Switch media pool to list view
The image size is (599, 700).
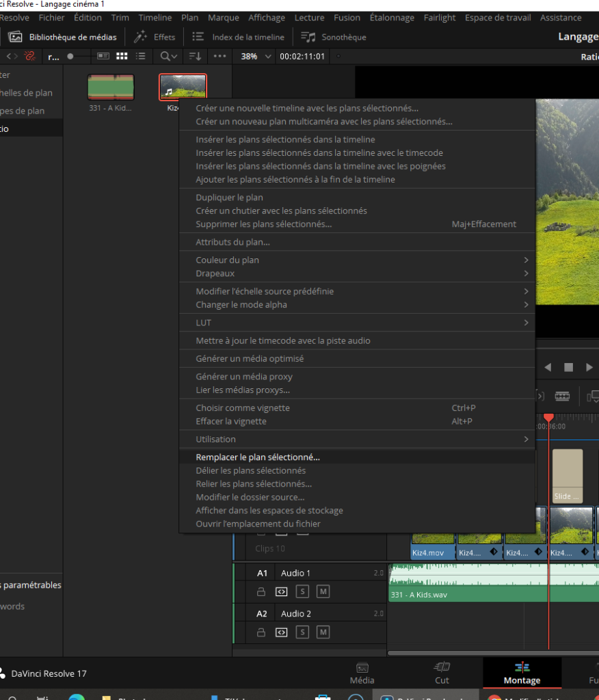coord(140,56)
